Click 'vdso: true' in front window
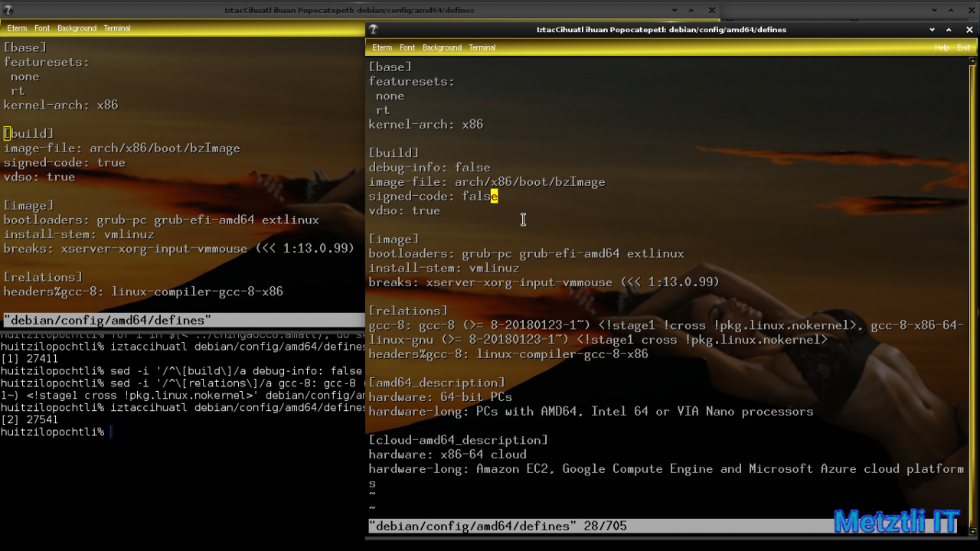 coord(404,210)
